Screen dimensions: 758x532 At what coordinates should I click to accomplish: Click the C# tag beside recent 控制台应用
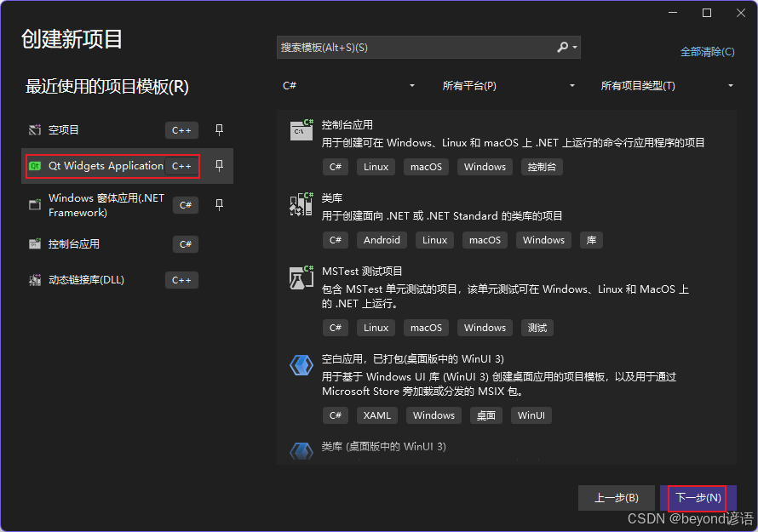click(186, 244)
